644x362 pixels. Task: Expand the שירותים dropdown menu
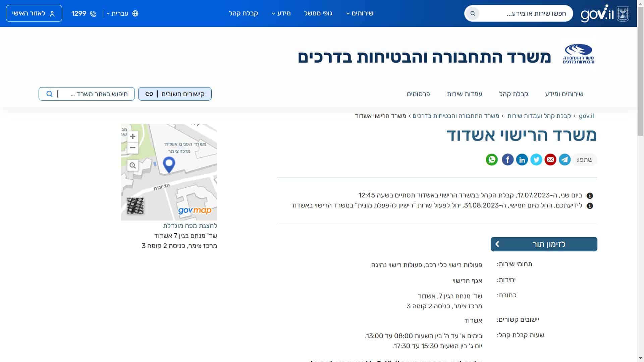[x=360, y=13]
